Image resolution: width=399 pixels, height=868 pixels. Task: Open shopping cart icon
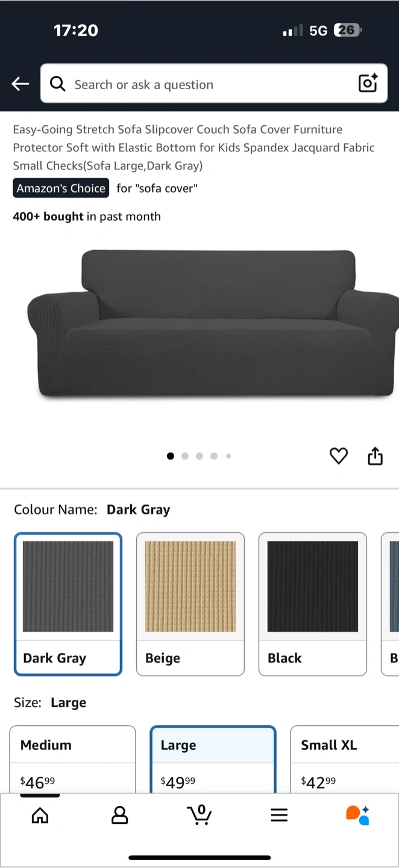199,815
